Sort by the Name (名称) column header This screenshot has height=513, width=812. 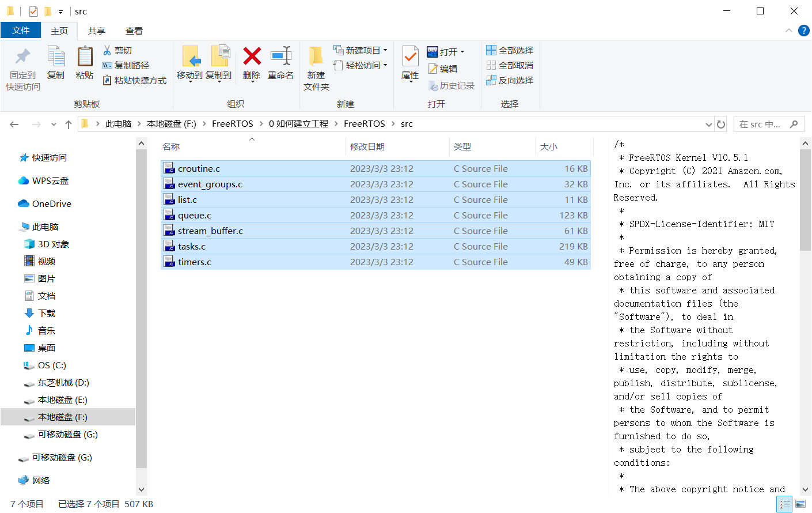[252, 147]
